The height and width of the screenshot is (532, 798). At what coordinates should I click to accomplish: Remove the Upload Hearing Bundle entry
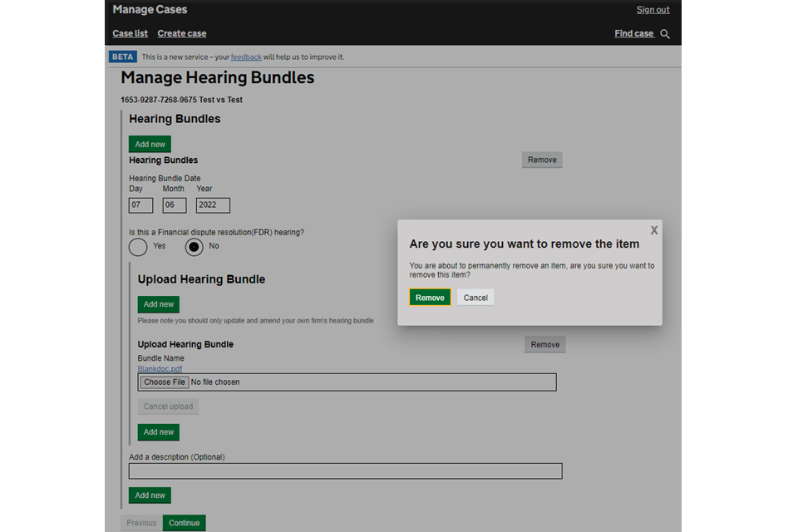tap(544, 344)
